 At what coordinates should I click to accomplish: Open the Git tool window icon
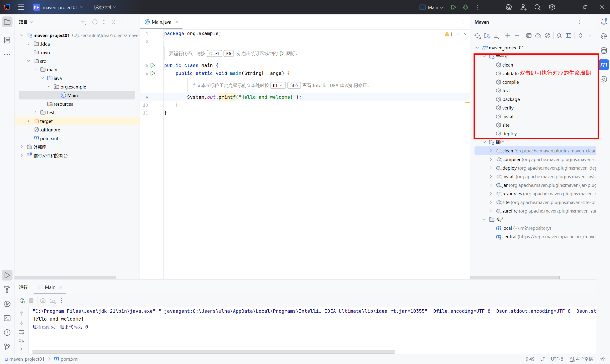coord(7,347)
